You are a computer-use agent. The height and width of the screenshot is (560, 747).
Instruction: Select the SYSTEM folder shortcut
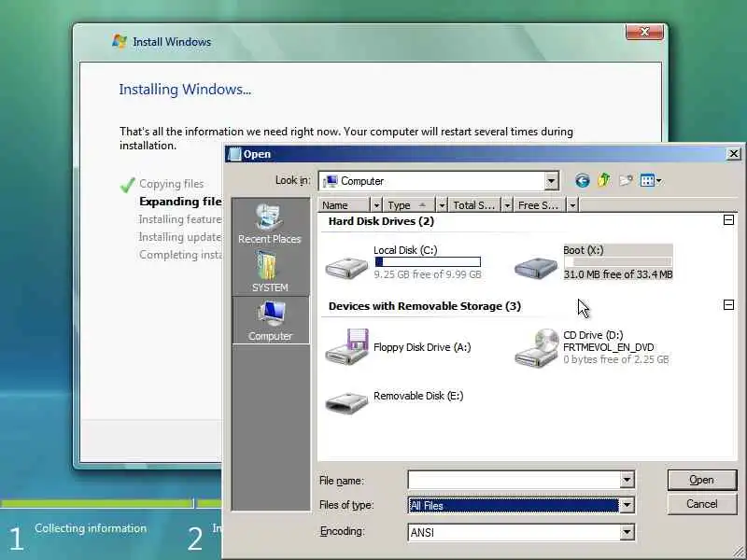[x=270, y=272]
